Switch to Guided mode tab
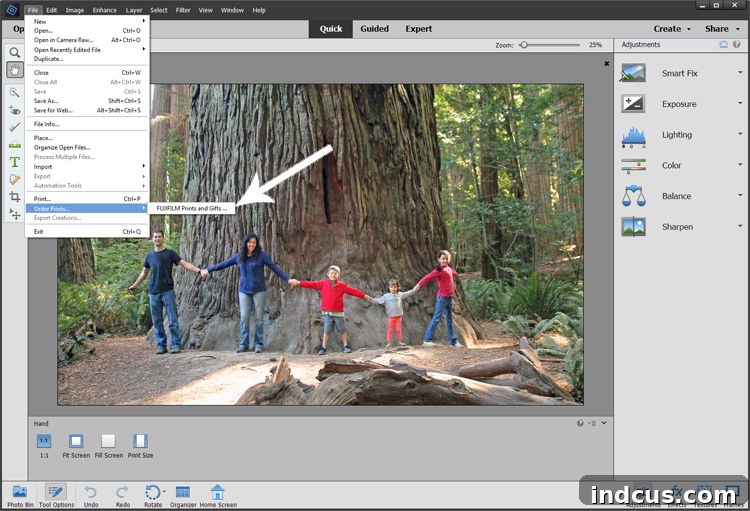The width and height of the screenshot is (750, 511). (375, 29)
